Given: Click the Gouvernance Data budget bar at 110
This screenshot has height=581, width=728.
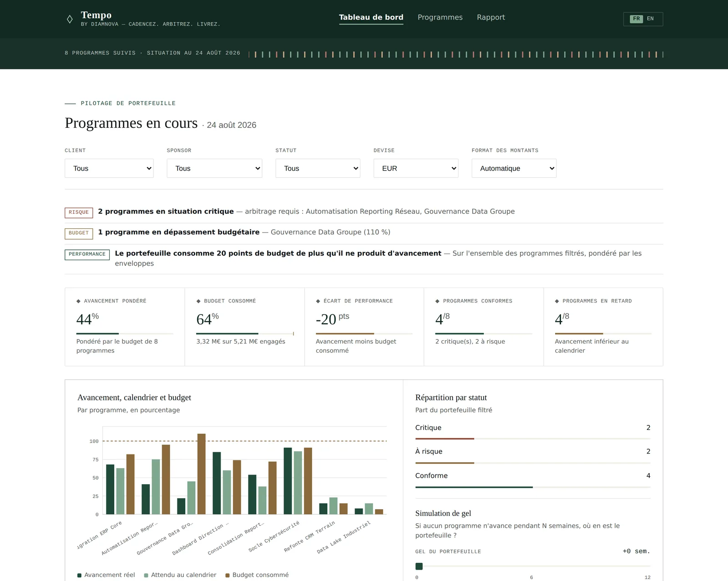Looking at the screenshot, I should [202, 474].
